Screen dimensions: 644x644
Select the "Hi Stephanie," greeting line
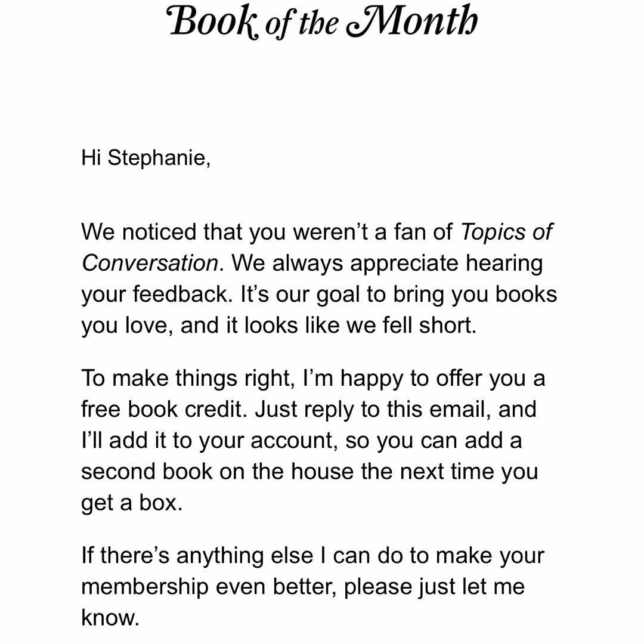[146, 159]
